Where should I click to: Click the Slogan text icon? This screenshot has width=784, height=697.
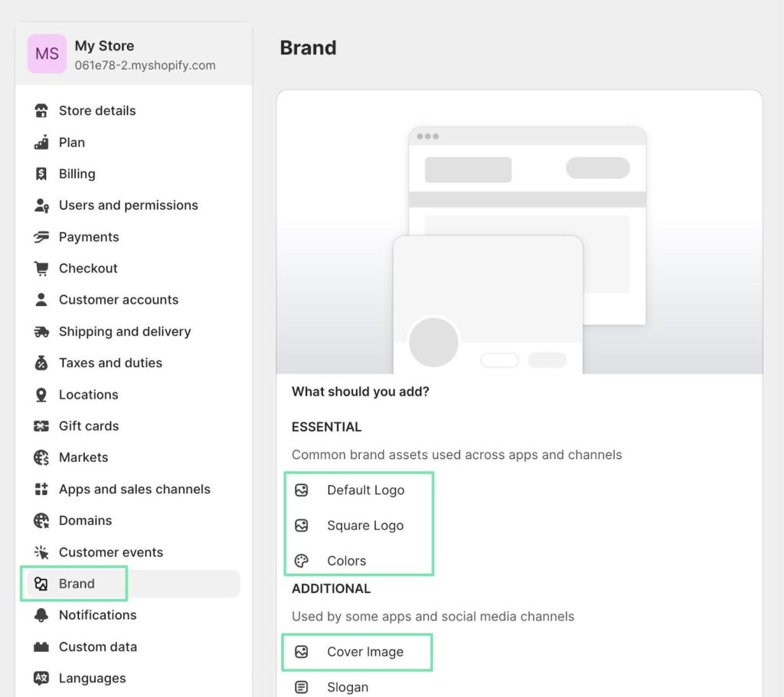point(302,687)
